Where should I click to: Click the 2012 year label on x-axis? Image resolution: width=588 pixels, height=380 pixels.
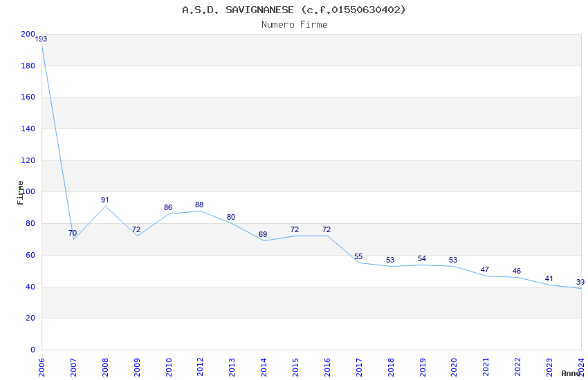pos(200,368)
